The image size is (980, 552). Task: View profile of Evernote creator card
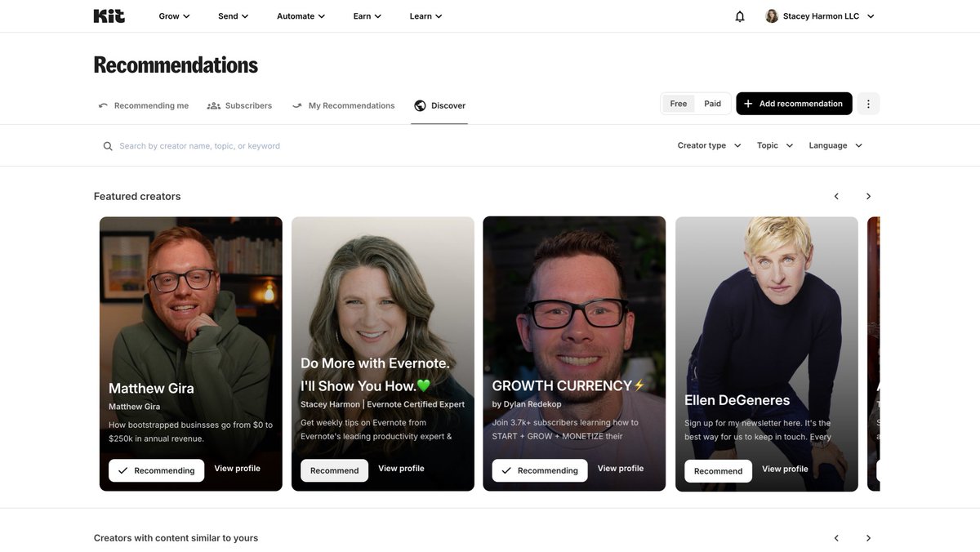(401, 469)
